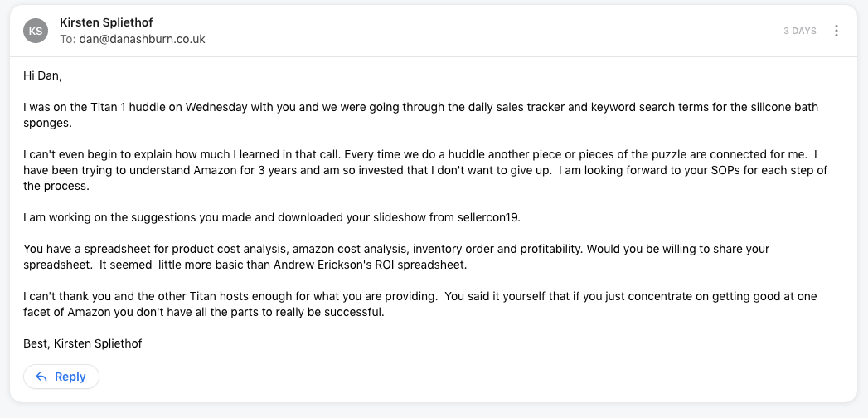
Task: Click the 'Best, Kirsten Spliethof' signature
Action: click(x=82, y=343)
